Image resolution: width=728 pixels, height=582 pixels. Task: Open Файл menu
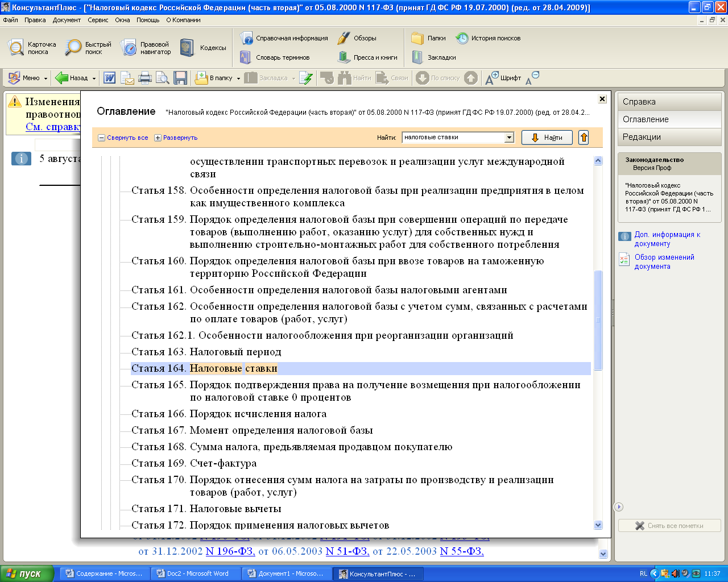tap(10, 20)
